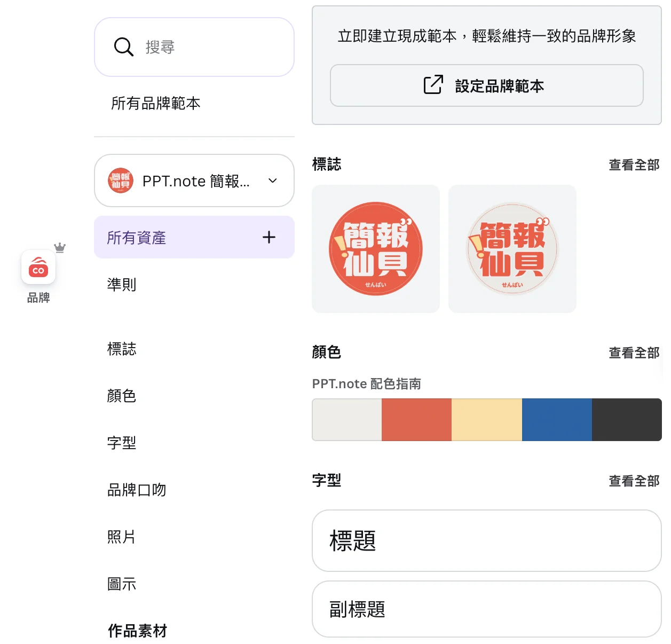Select the solid red circle logo thumbnail
671x644 pixels.
pos(376,249)
